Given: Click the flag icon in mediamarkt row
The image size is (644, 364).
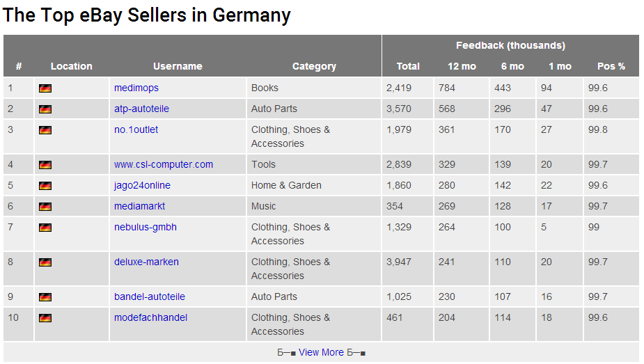Looking at the screenshot, I should tap(45, 207).
